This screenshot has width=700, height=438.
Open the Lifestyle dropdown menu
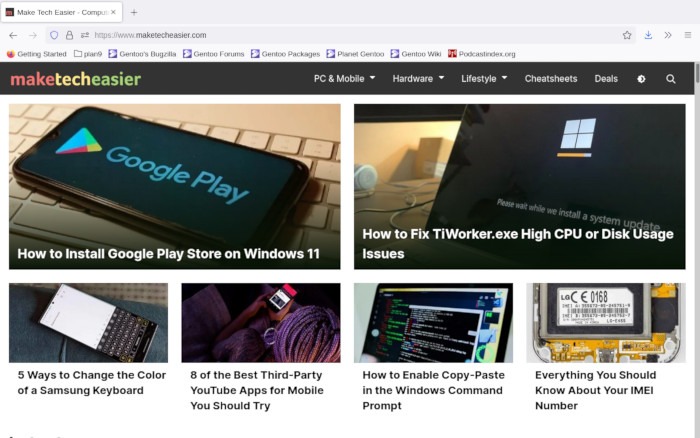484,79
